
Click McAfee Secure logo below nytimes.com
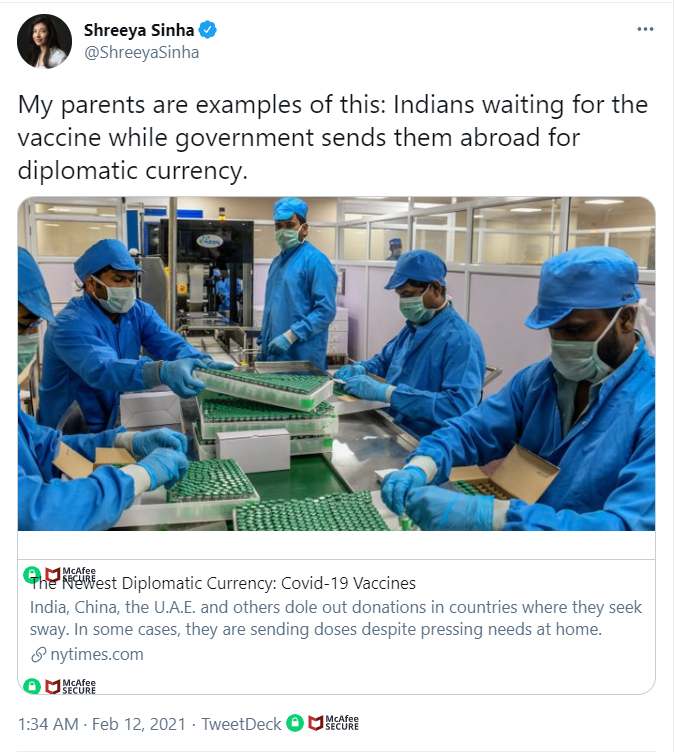coord(71,686)
